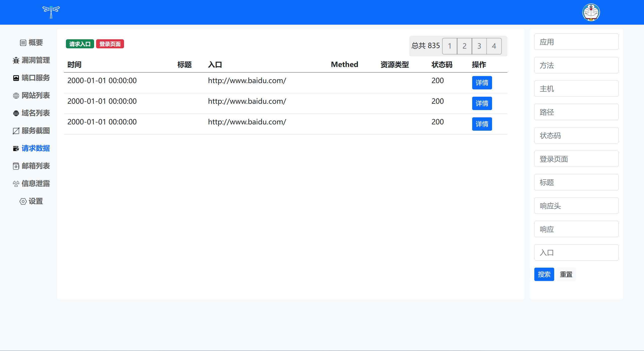Click the 服务截图 screenshot icon
This screenshot has width=644, height=351.
pos(16,131)
